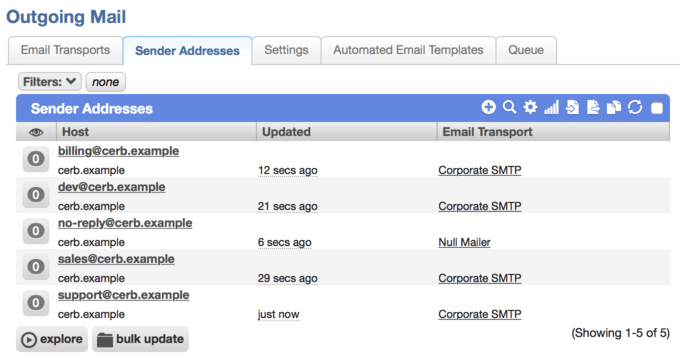Viewport: 685px width, 361px height.
Task: Show subtotals using the bar chart icon
Action: point(551,107)
